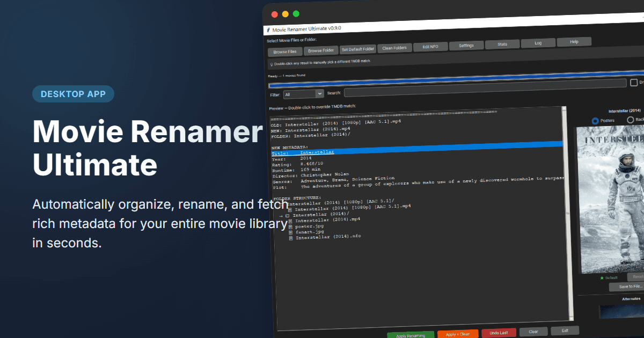The height and width of the screenshot is (338, 644).
Task: Click the file icon beside Interstellar (2014).nfo
Action: click(x=290, y=238)
